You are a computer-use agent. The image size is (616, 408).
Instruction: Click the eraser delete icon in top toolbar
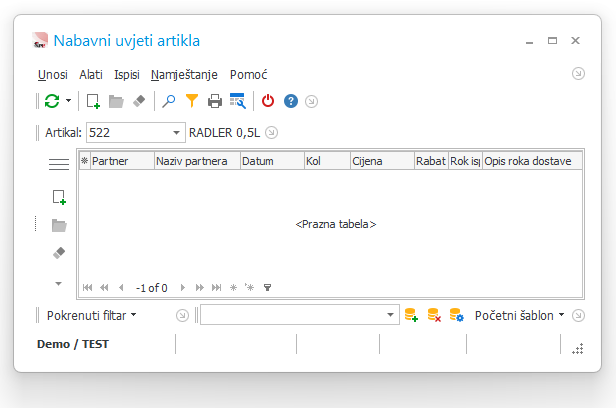click(x=139, y=101)
